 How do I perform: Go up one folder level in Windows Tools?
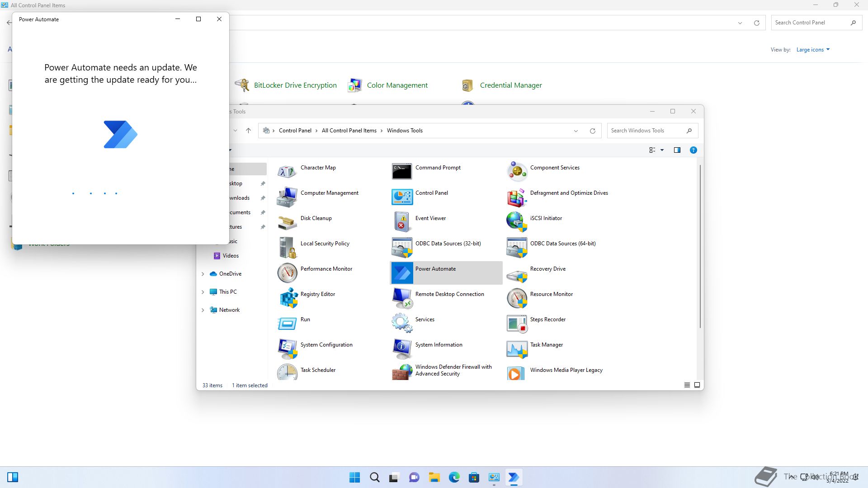(248, 131)
